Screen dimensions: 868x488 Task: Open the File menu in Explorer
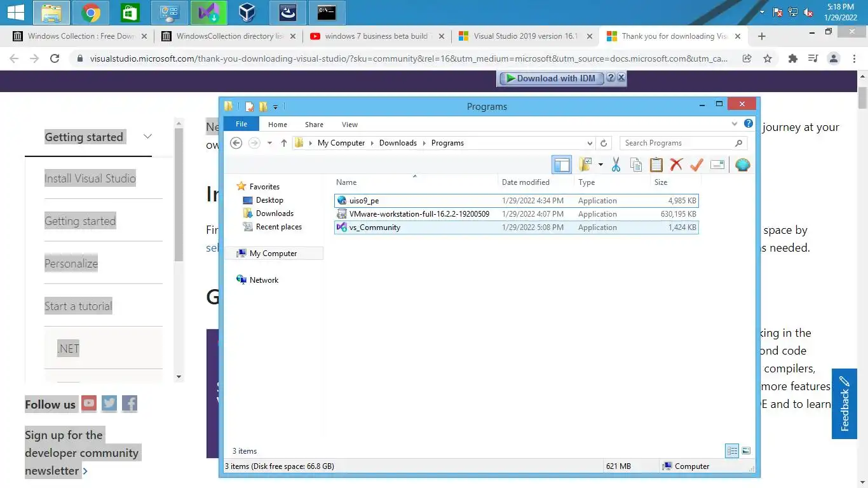(241, 124)
